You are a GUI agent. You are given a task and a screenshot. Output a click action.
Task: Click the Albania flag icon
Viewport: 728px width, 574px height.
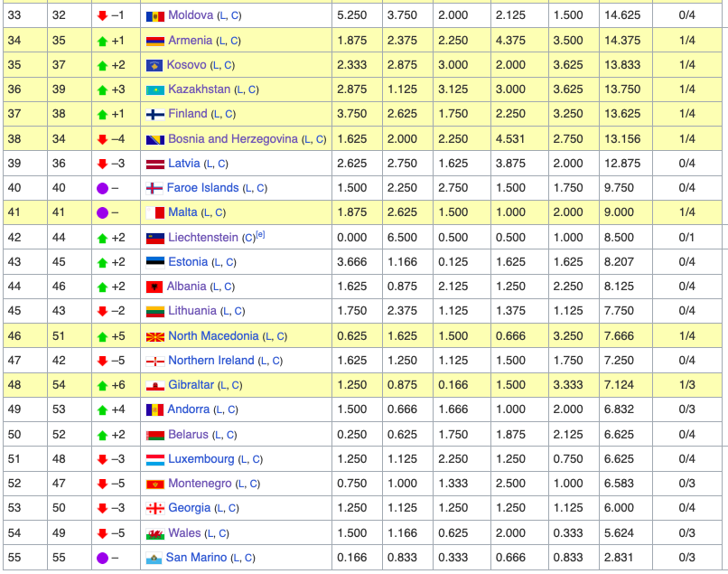click(154, 287)
